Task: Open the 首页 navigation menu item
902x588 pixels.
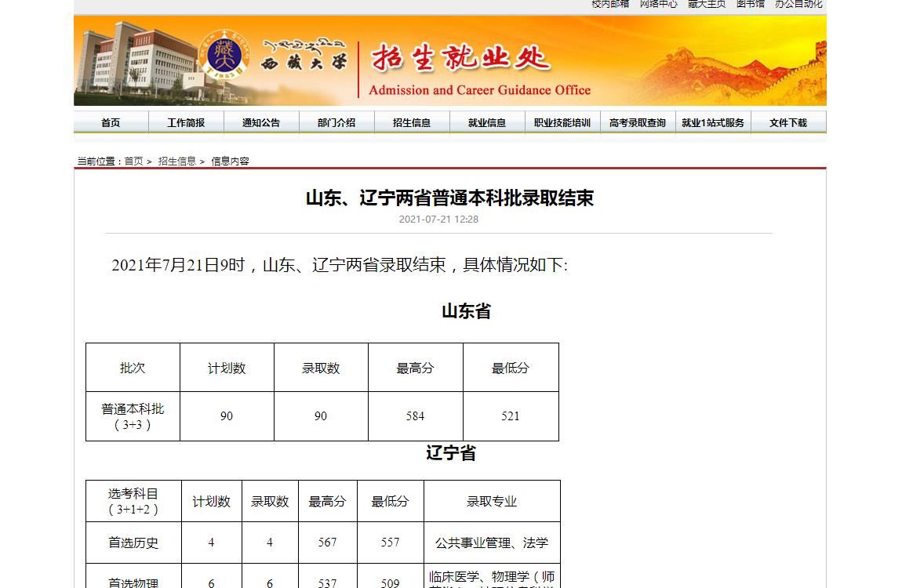Action: (x=111, y=122)
